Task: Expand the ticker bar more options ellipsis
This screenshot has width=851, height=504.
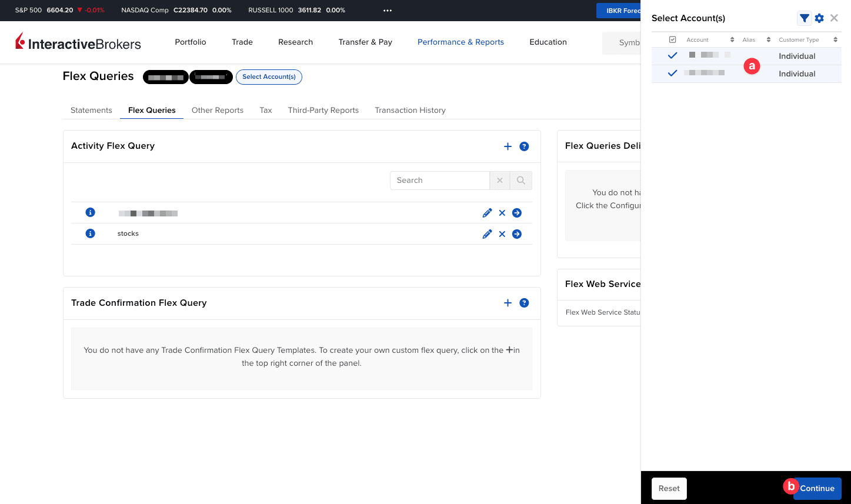Action: click(x=388, y=11)
